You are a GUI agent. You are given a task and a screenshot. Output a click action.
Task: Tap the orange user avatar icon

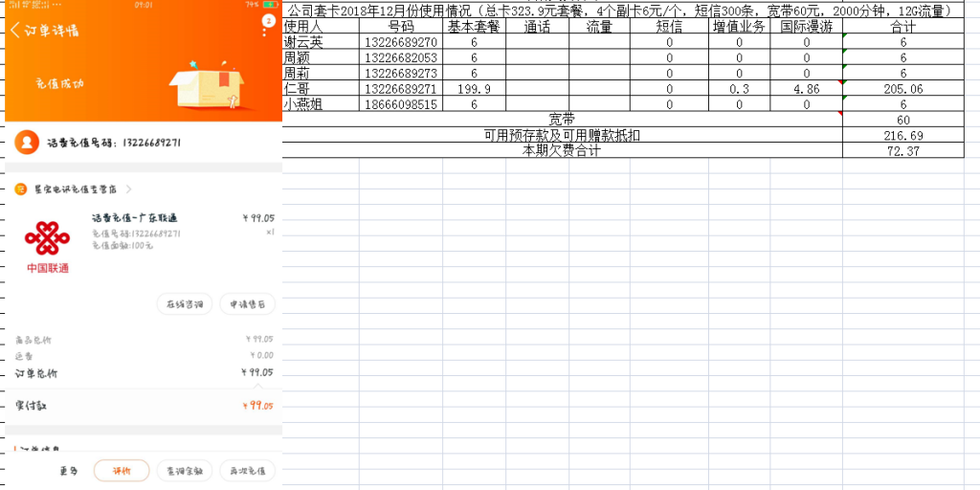coord(29,143)
